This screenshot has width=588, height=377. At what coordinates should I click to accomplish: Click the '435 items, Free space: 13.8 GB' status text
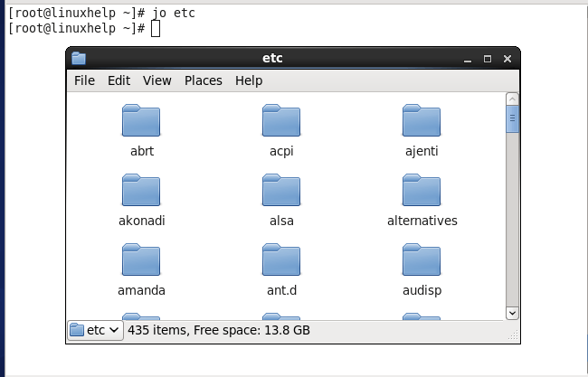click(219, 330)
